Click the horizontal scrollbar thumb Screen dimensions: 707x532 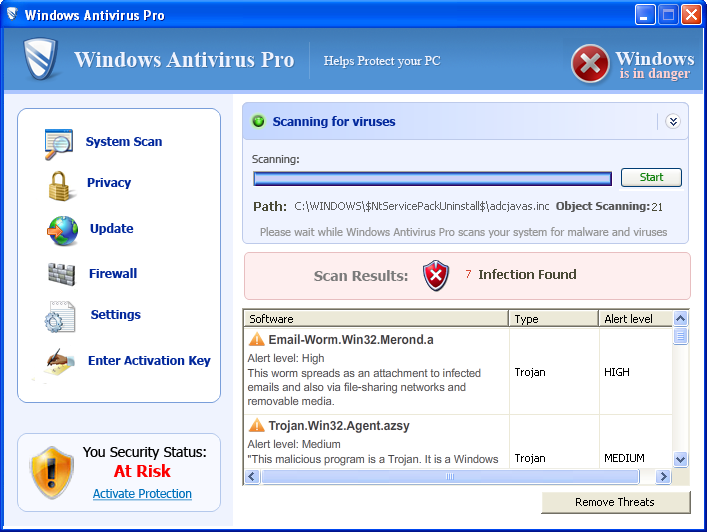450,477
